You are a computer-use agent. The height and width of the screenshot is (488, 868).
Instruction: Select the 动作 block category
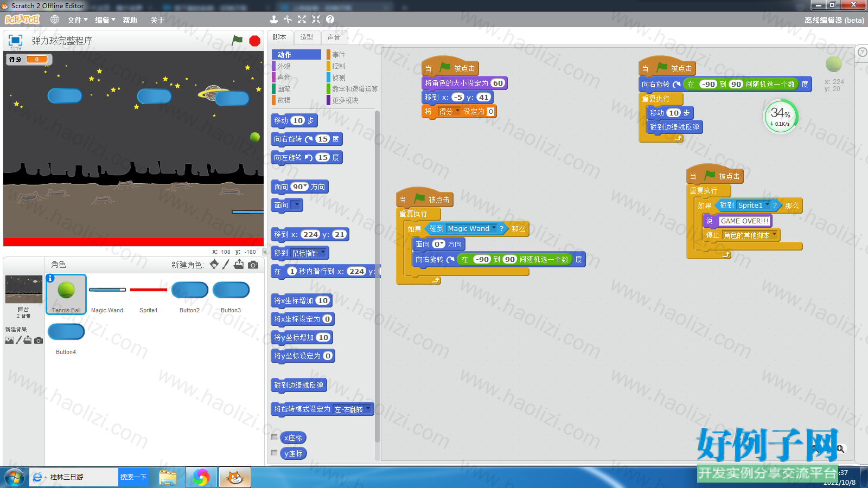pos(296,55)
